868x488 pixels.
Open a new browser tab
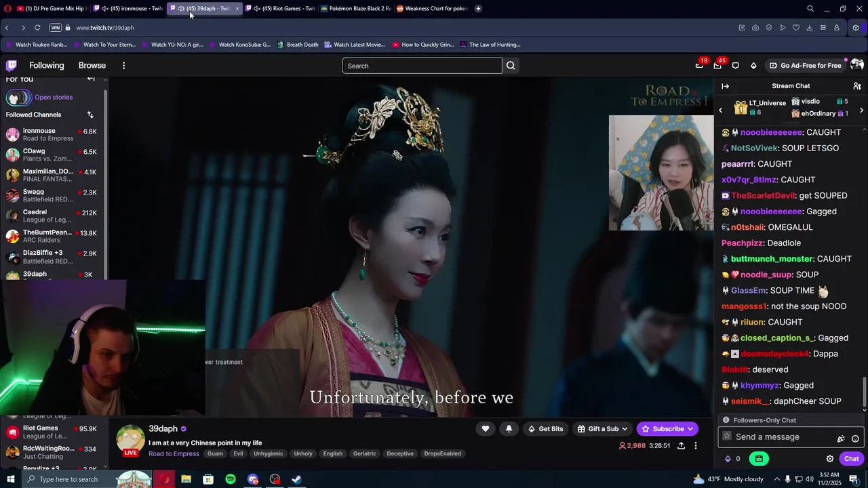(x=478, y=9)
